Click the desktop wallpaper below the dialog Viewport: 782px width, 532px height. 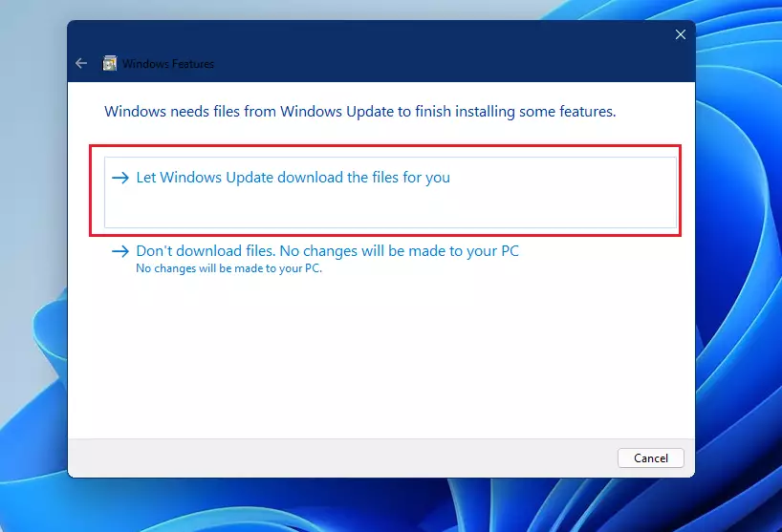pyautogui.click(x=382, y=506)
